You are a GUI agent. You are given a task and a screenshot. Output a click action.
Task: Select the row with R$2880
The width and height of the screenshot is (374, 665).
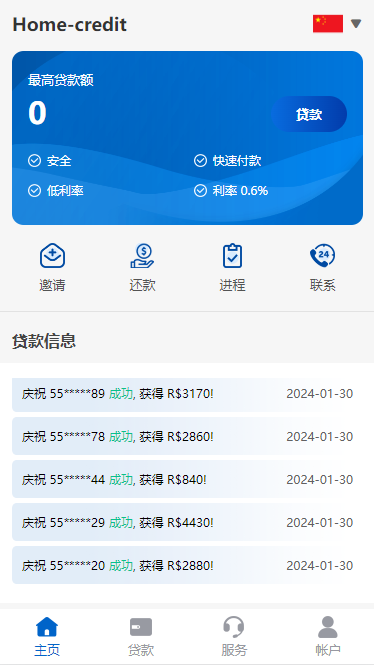187,565
